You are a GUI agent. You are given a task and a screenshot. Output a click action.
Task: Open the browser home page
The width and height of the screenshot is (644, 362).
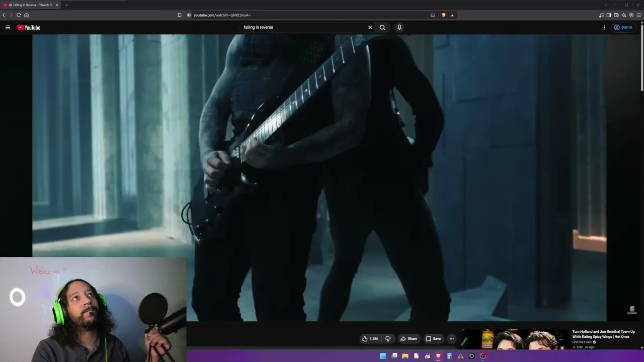coord(26,15)
